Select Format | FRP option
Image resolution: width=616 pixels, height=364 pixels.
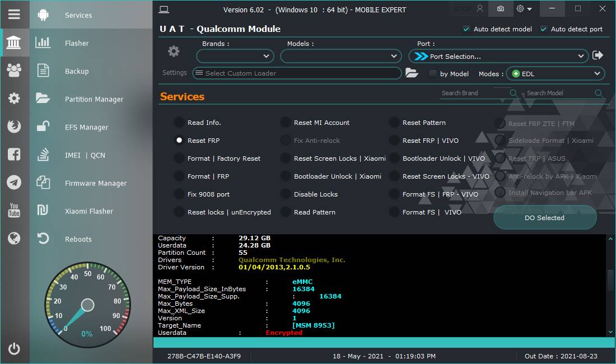pyautogui.click(x=179, y=176)
